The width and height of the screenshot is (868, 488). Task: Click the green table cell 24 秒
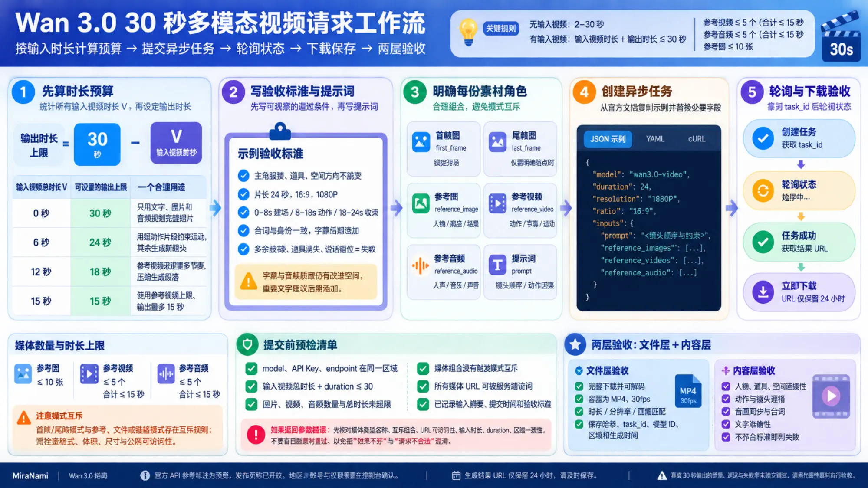point(100,242)
